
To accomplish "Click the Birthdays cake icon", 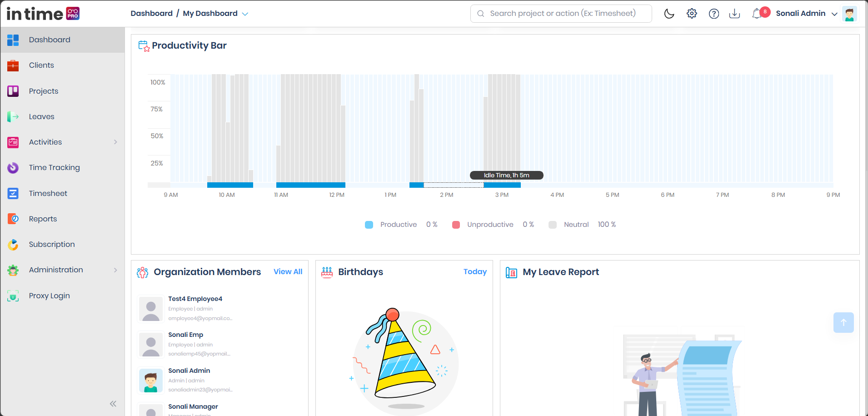I will click(327, 272).
